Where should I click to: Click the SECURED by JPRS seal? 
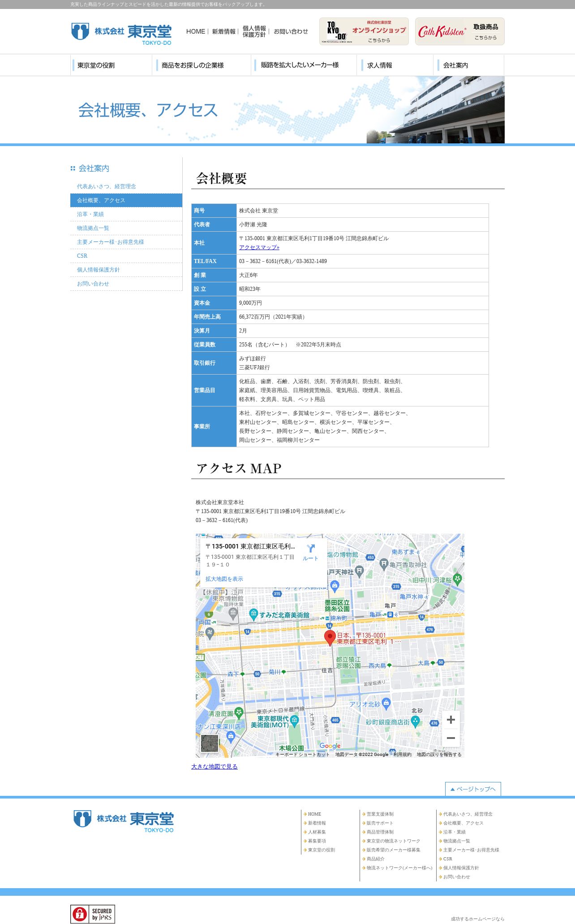tap(93, 914)
